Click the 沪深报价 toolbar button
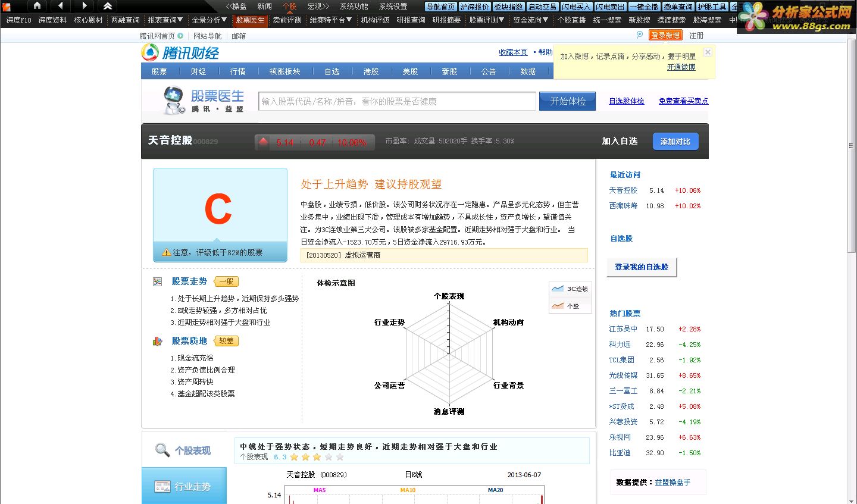857x504 pixels. tap(475, 7)
